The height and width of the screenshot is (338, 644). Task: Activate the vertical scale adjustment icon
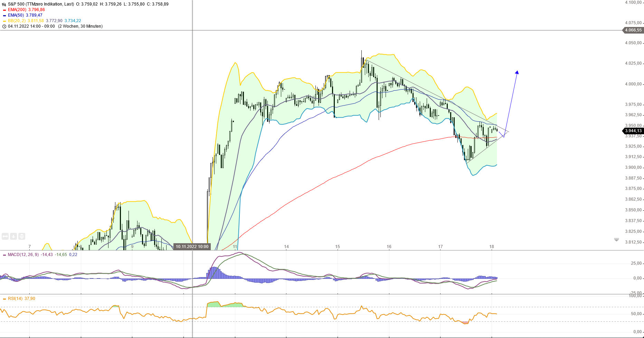click(x=22, y=236)
